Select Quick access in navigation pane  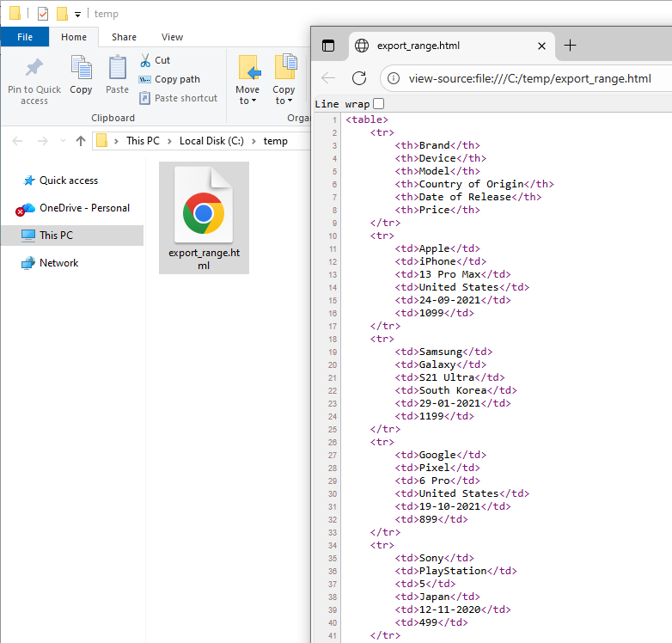[69, 181]
